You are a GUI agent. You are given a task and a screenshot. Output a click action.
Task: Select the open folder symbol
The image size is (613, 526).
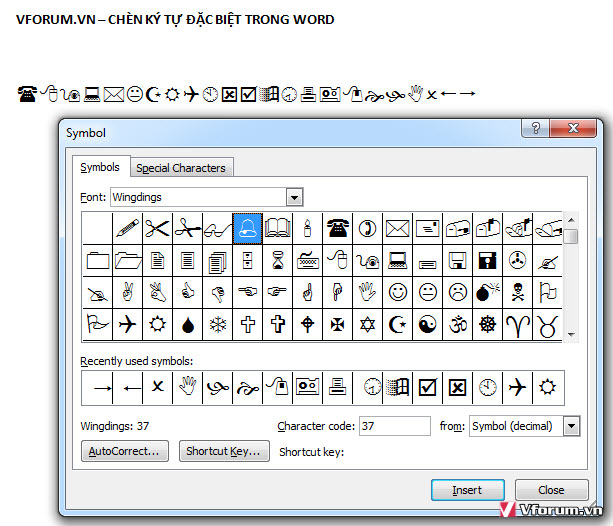[127, 260]
